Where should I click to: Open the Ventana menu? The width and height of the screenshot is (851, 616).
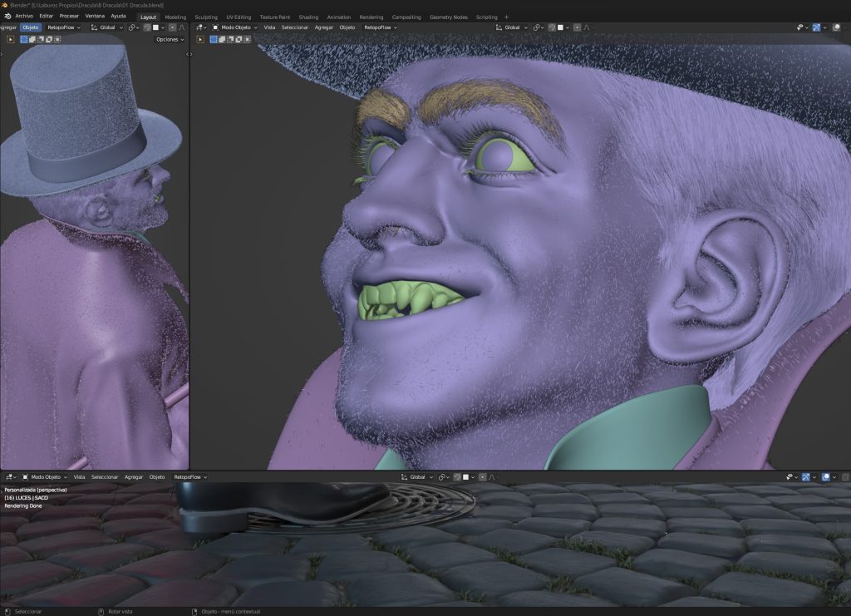[x=95, y=17]
